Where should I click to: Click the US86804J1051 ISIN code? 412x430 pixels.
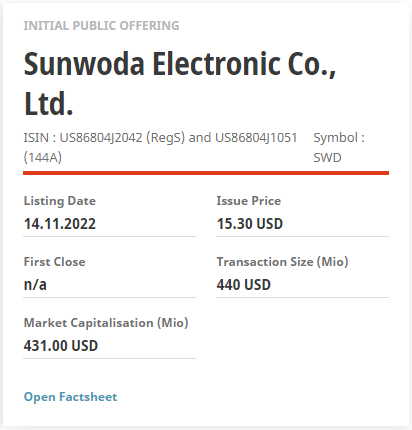click(256, 137)
